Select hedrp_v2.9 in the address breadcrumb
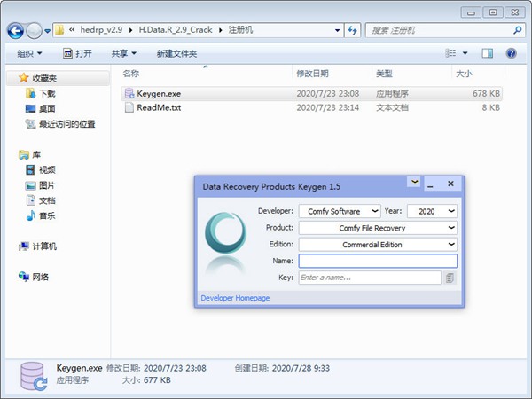Viewport: 532px width, 399px height. click(101, 30)
